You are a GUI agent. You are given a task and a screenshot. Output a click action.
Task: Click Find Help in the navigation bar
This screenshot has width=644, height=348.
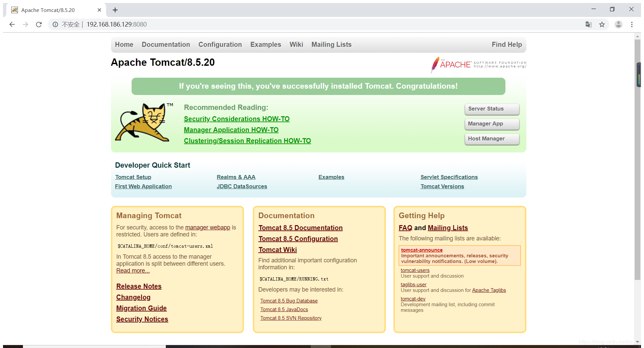click(x=507, y=44)
